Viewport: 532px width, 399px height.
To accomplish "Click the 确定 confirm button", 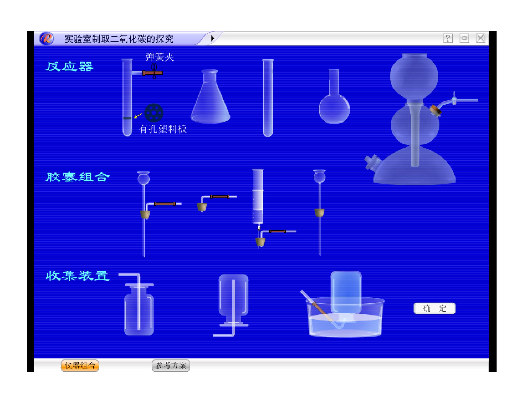I will [434, 308].
